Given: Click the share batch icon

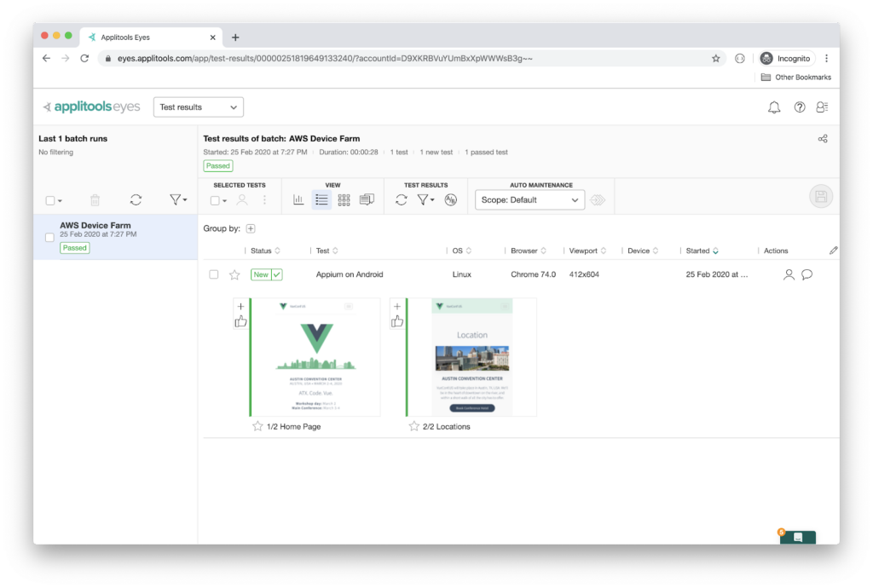Looking at the screenshot, I should (822, 139).
